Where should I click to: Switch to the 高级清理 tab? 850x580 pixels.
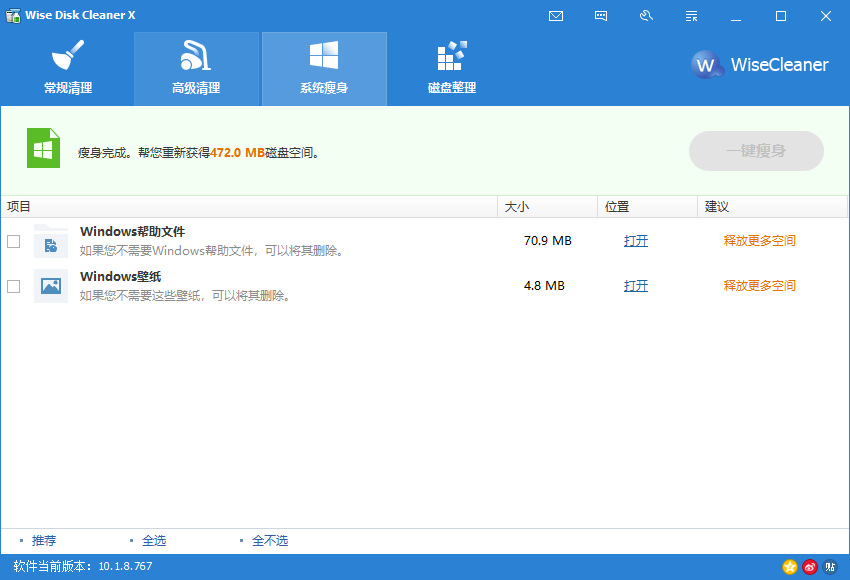[196, 69]
